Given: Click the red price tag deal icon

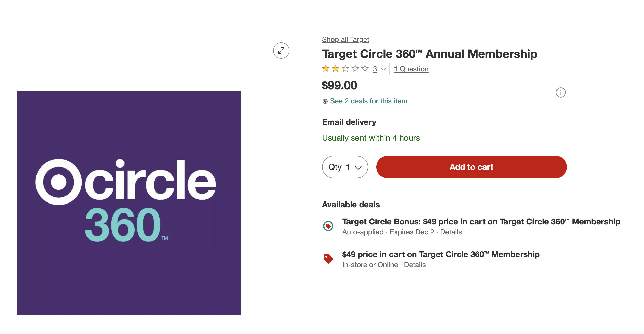Looking at the screenshot, I should click(328, 259).
